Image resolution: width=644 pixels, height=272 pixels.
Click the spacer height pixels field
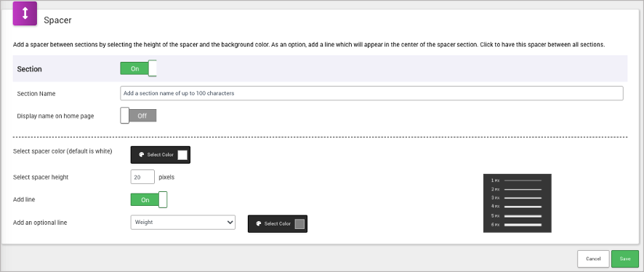pos(142,177)
